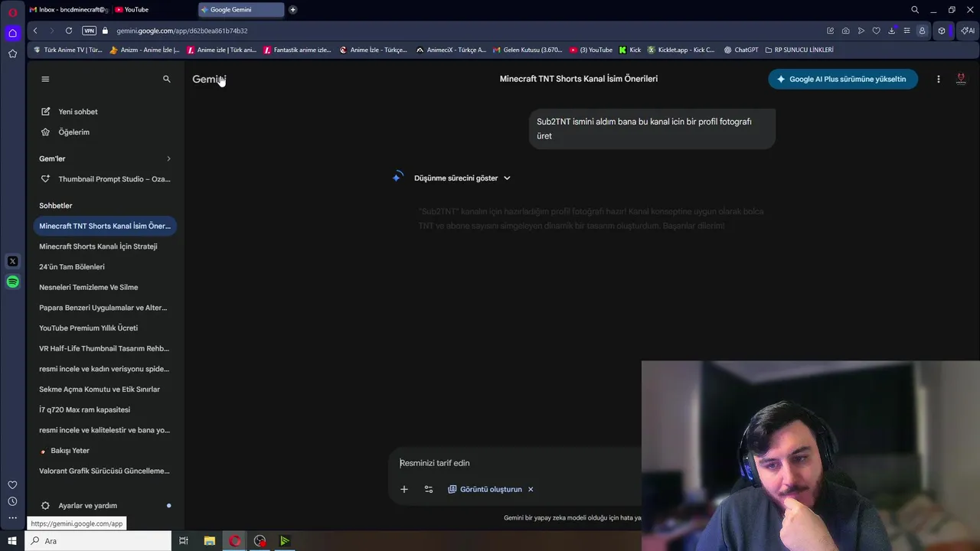Screen dimensions: 980x551
Task: Click Görüntü oluşturun chip
Action: [485, 489]
